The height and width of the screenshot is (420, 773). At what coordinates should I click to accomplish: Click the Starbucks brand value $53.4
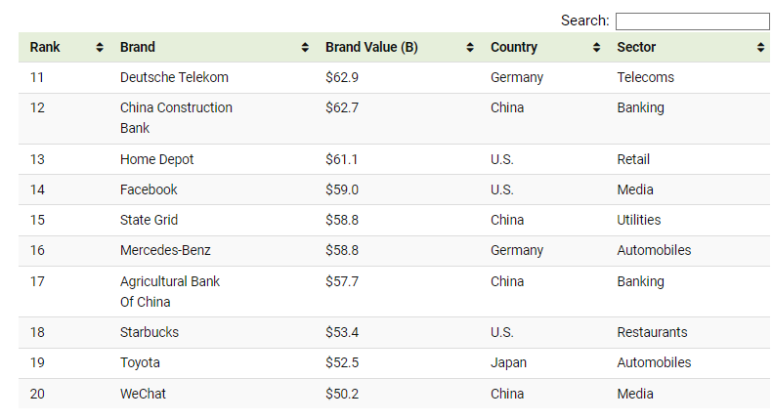(x=342, y=332)
